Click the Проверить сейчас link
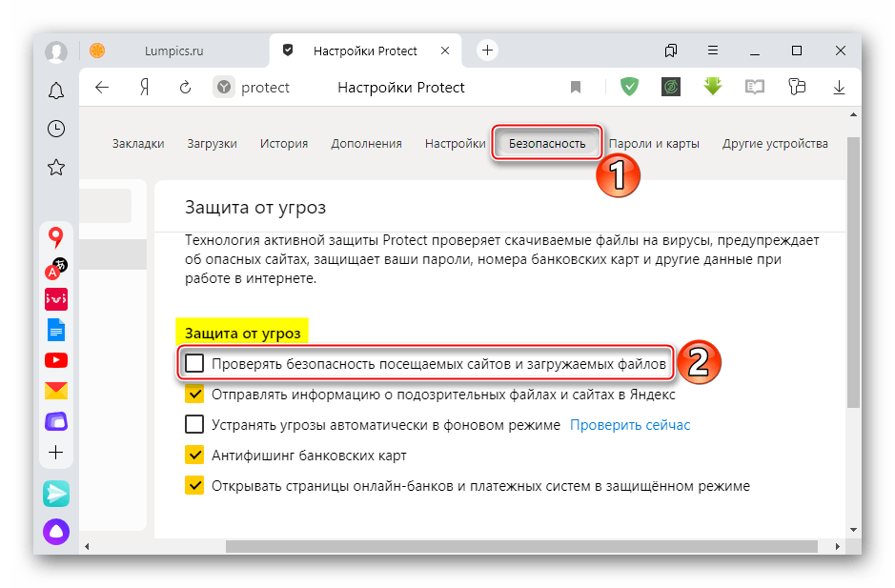895x588 pixels. point(630,425)
